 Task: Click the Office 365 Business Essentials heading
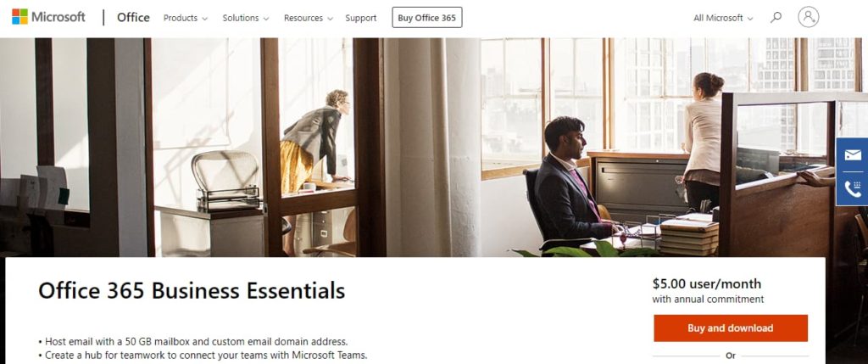tap(192, 290)
